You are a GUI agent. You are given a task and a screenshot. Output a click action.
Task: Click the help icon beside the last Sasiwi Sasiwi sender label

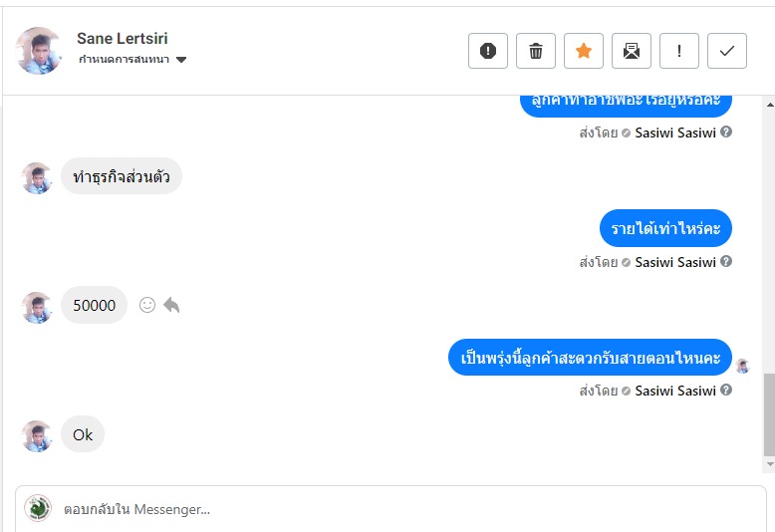tap(726, 391)
